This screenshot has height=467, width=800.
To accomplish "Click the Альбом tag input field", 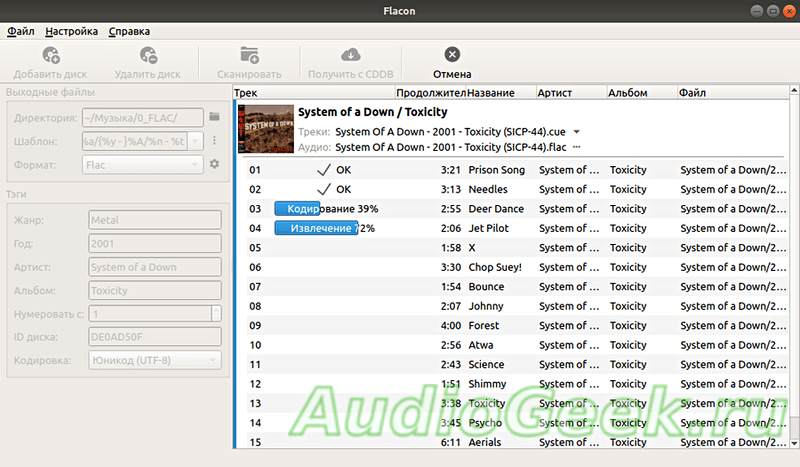I will [155, 290].
